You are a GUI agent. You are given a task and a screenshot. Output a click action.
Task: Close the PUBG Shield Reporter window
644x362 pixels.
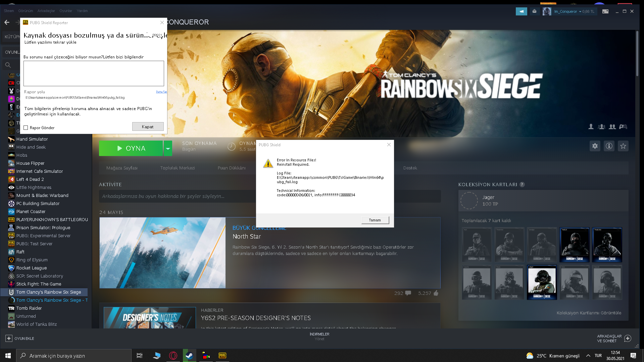[x=162, y=22]
